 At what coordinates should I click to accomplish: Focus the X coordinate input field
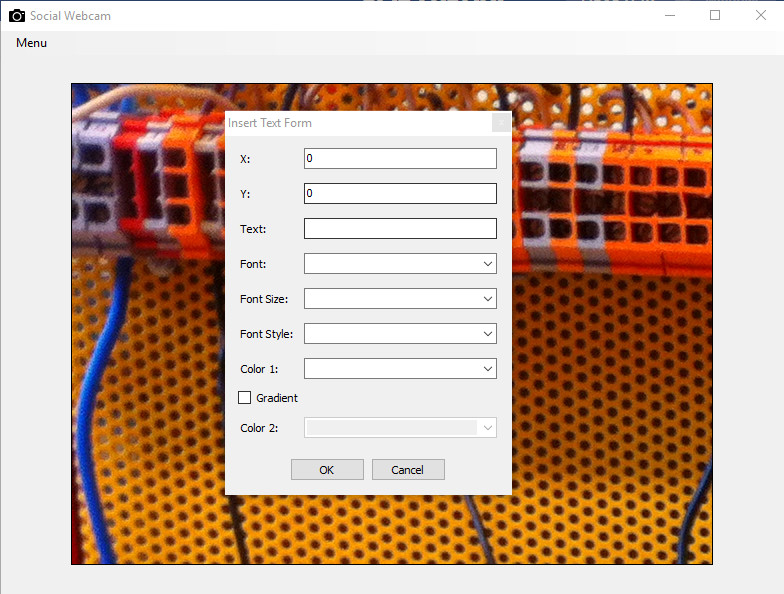[400, 158]
